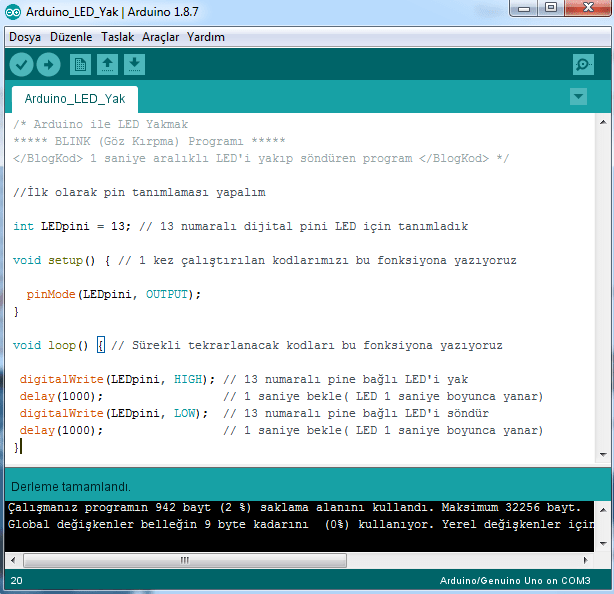This screenshot has width=614, height=594.
Task: Click the Verify (checkmark) compile button
Action: 21,65
